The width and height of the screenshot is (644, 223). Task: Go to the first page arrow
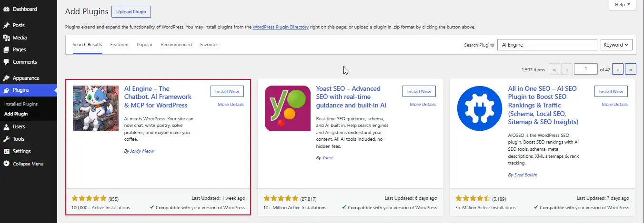pos(554,69)
